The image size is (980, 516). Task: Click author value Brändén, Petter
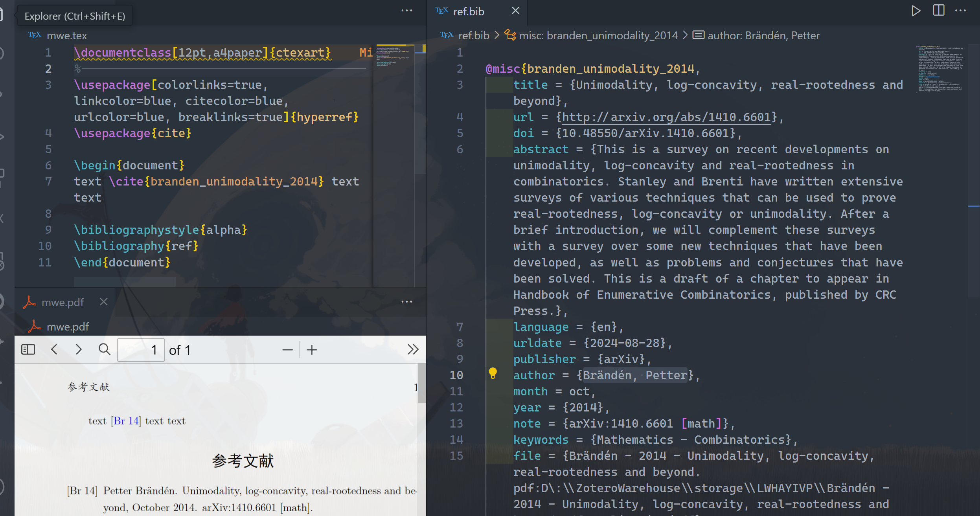click(635, 375)
